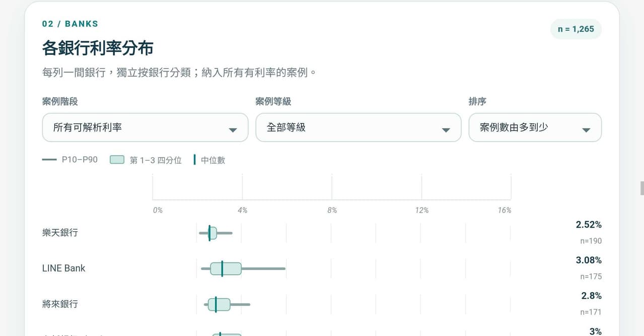The height and width of the screenshot is (336, 644).
Task: Click the 各銀行利率分布 section heading
Action: [98, 48]
